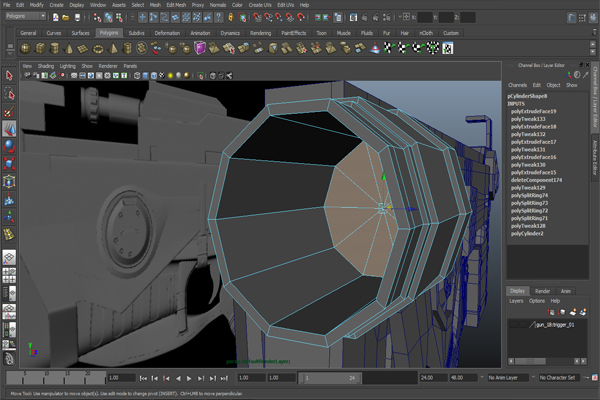600x400 pixels.
Task: Create a polygon cube from the shelf
Action: pyautogui.click(x=40, y=48)
